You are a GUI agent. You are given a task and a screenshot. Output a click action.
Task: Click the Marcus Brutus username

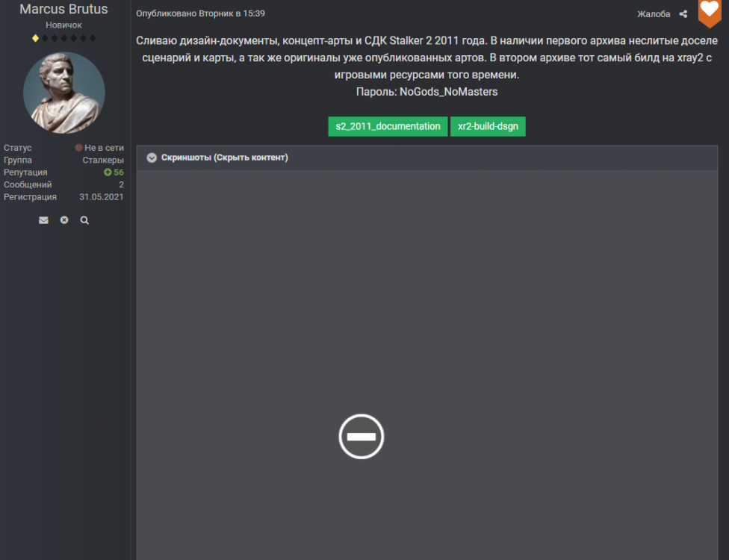63,9
